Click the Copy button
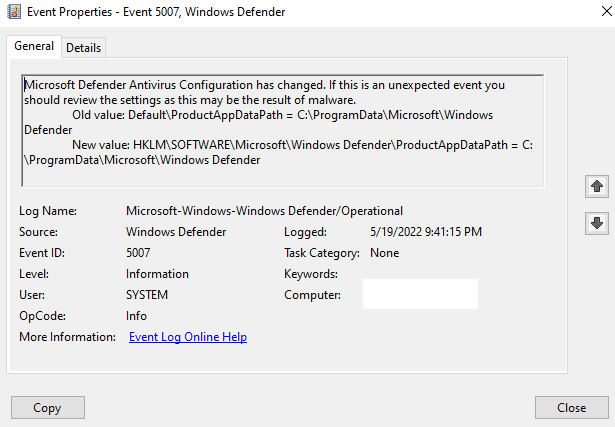Viewport: 615px width, 427px height. [47, 408]
